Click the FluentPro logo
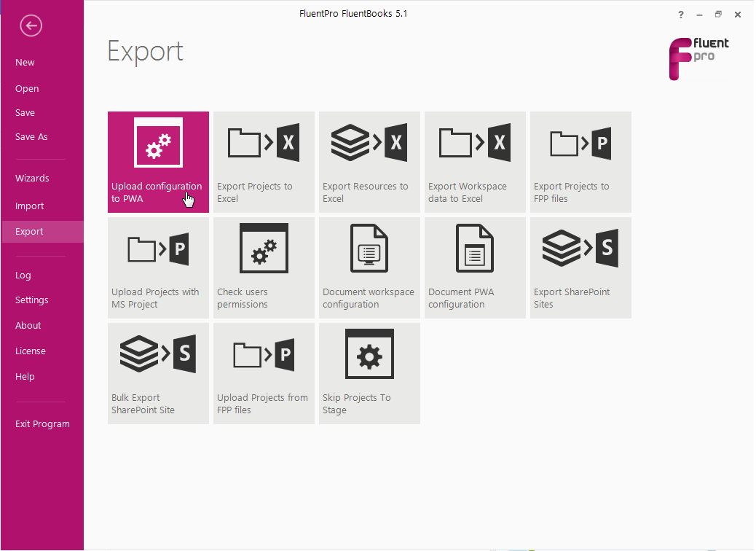 coord(698,58)
